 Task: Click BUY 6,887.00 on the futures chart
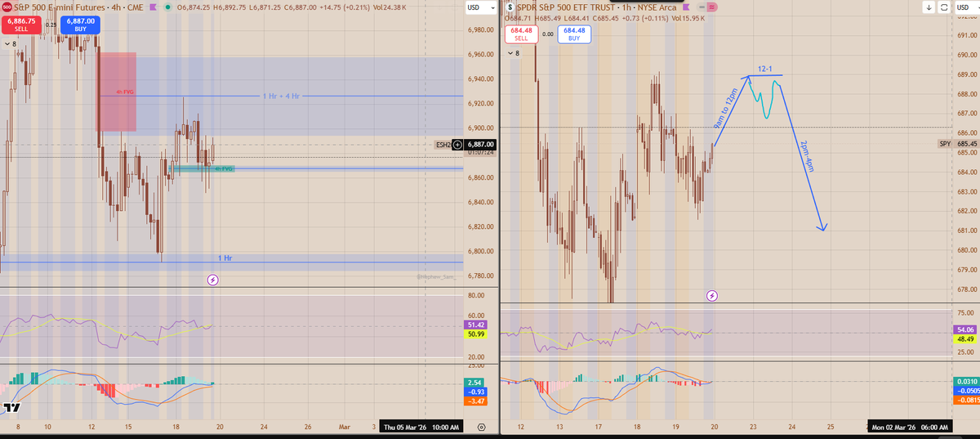tap(78, 24)
